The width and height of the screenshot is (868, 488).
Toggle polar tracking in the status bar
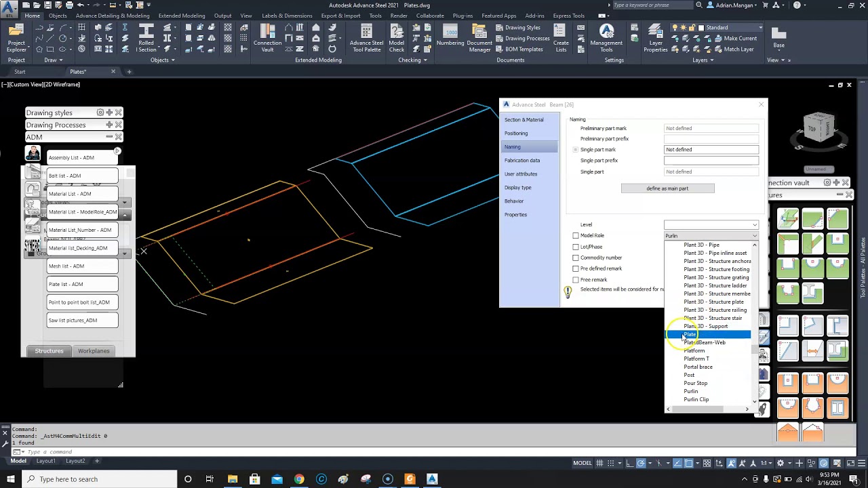point(641,464)
